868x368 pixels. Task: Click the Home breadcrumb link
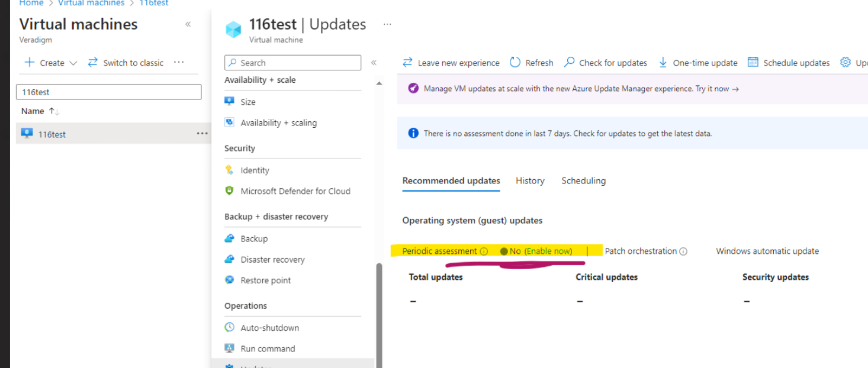[31, 3]
